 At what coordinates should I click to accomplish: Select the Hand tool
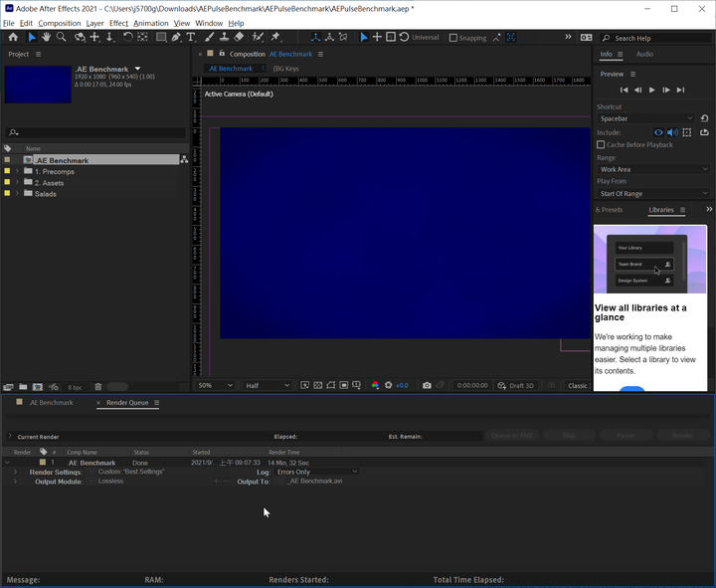[46, 38]
